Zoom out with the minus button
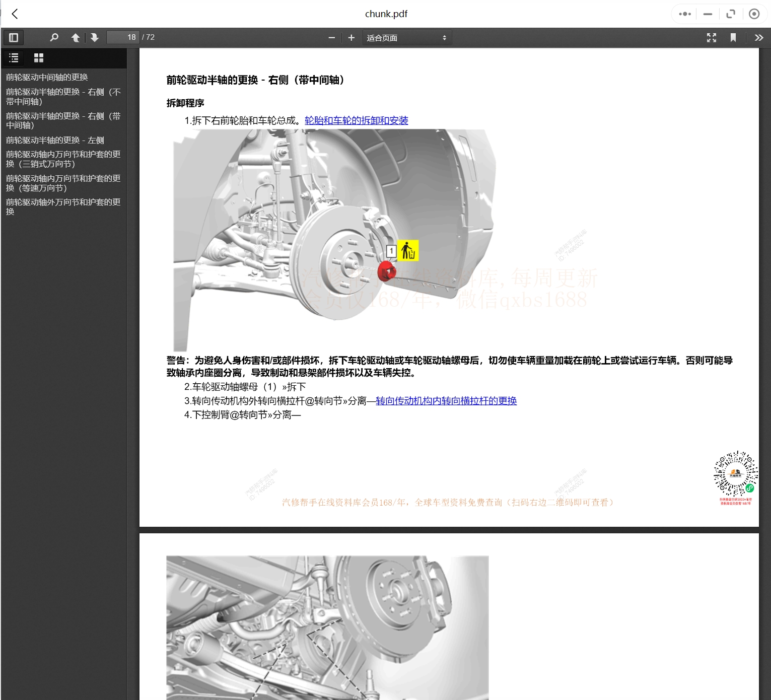The image size is (771, 700). [331, 38]
